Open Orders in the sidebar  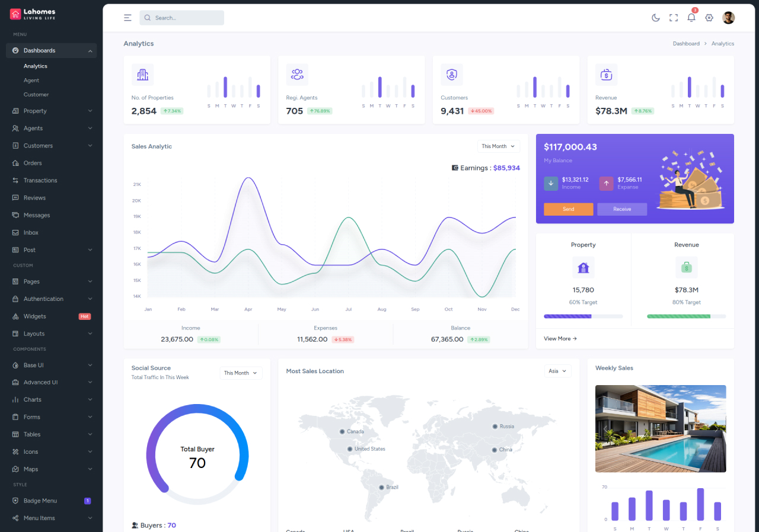(x=52, y=163)
